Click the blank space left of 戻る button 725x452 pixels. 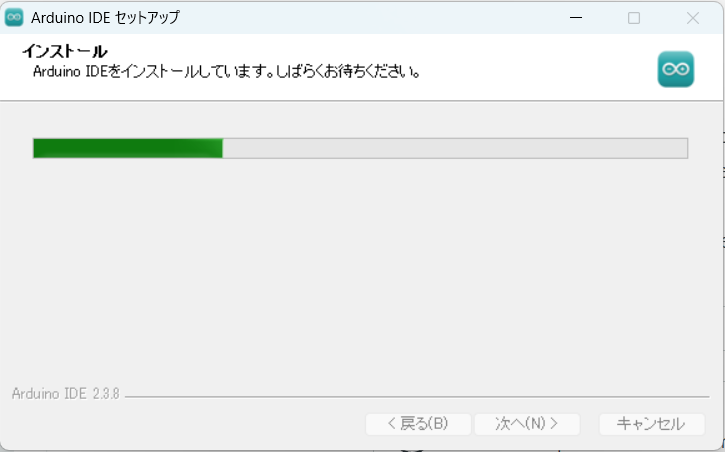pos(185,424)
